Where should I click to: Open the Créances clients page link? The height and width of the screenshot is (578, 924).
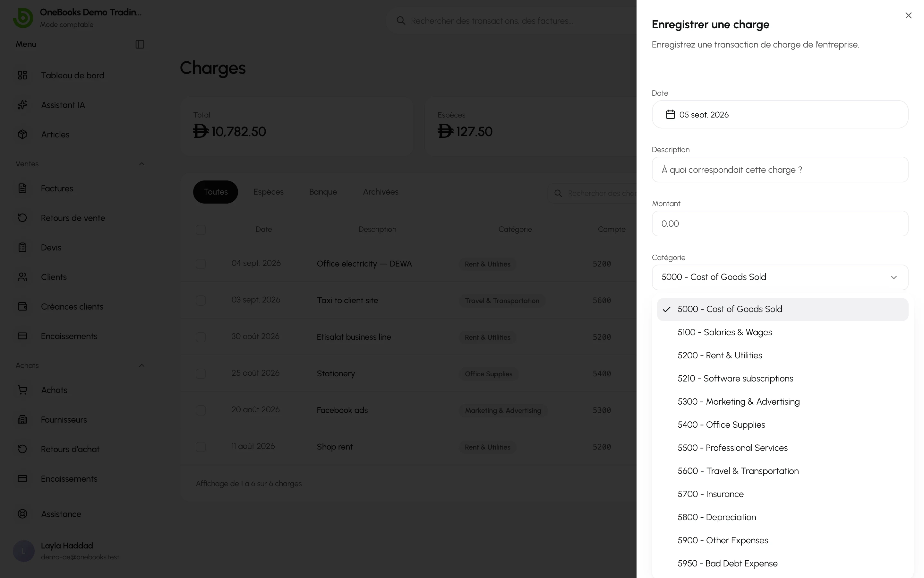72,307
